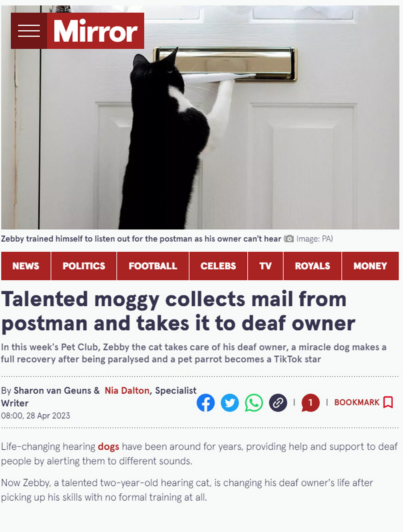
Task: Open the NEWS section
Action: click(26, 266)
